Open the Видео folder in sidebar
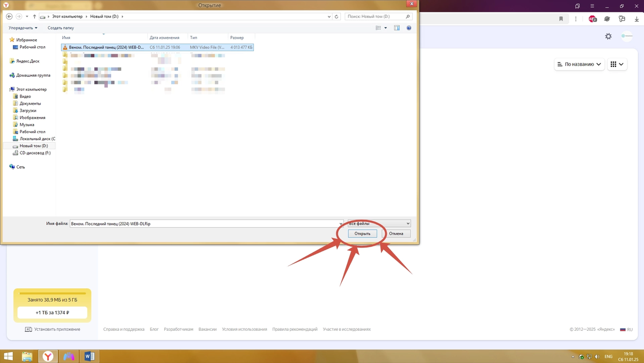Viewport: 644px width, 363px height. [25, 97]
